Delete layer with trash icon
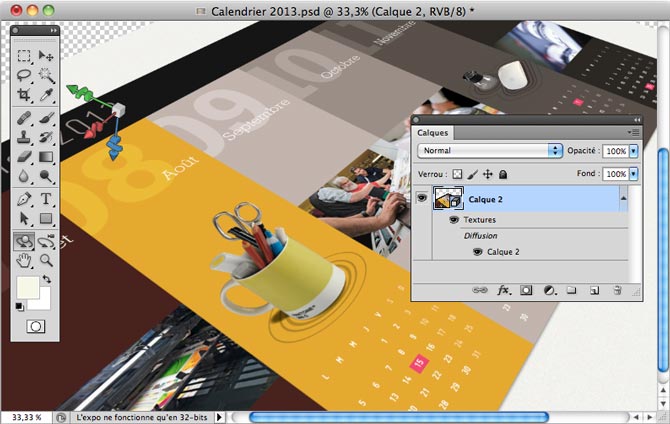The image size is (670, 424). 617,290
